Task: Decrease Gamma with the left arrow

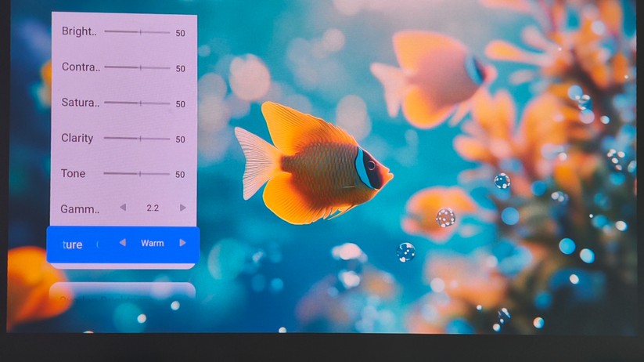Action: point(123,208)
